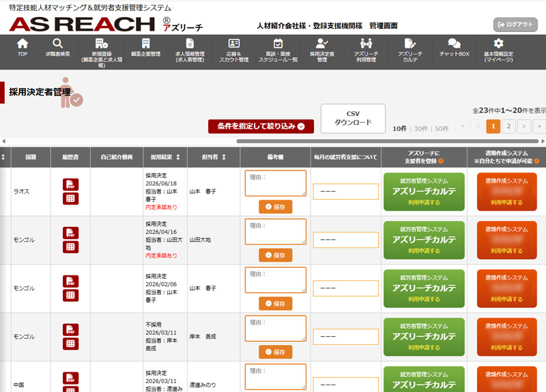Apply 書類作成システム in 山田大地 row
546x392 pixels.
point(506,240)
